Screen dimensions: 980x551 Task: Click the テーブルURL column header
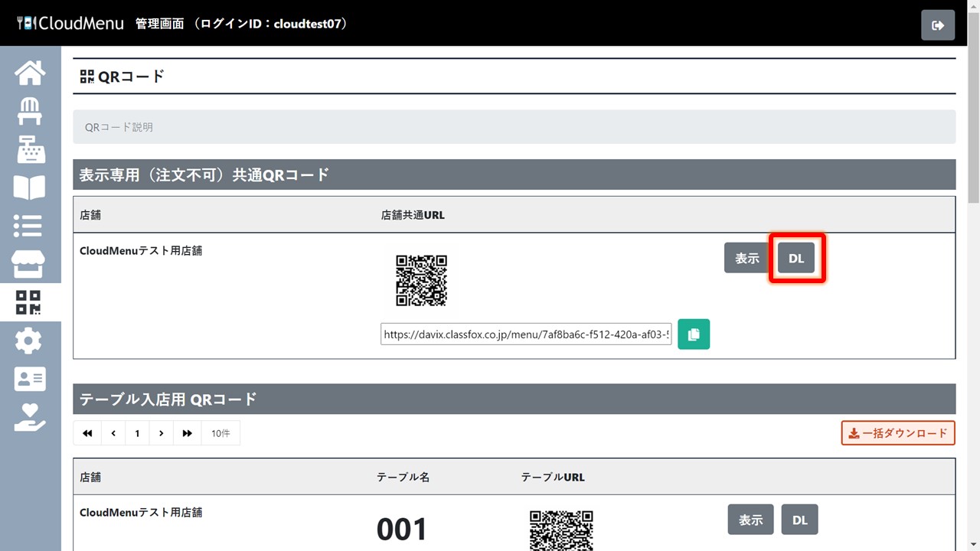[553, 477]
